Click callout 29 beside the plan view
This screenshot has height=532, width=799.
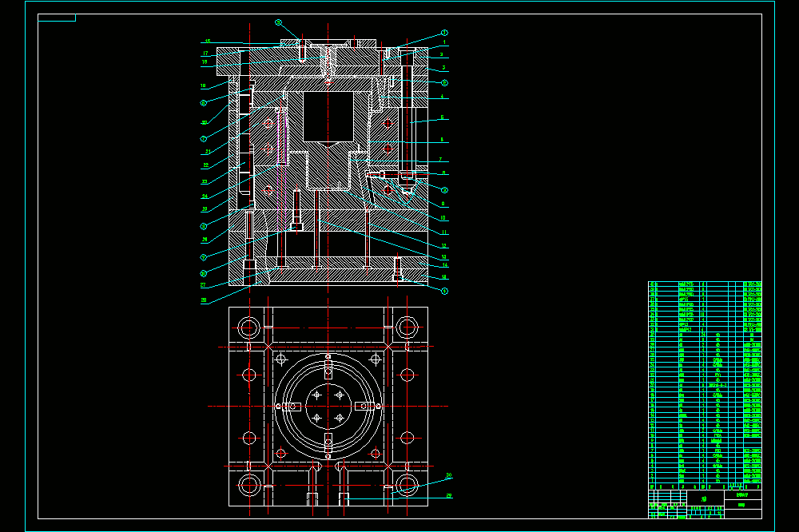pyautogui.click(x=449, y=495)
